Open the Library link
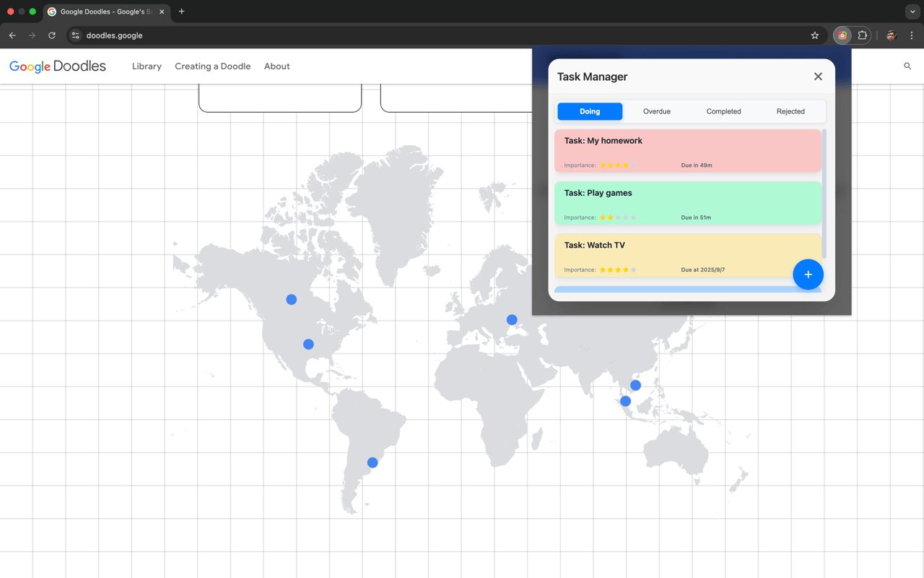Screen dimensions: 924x578 coord(147,66)
